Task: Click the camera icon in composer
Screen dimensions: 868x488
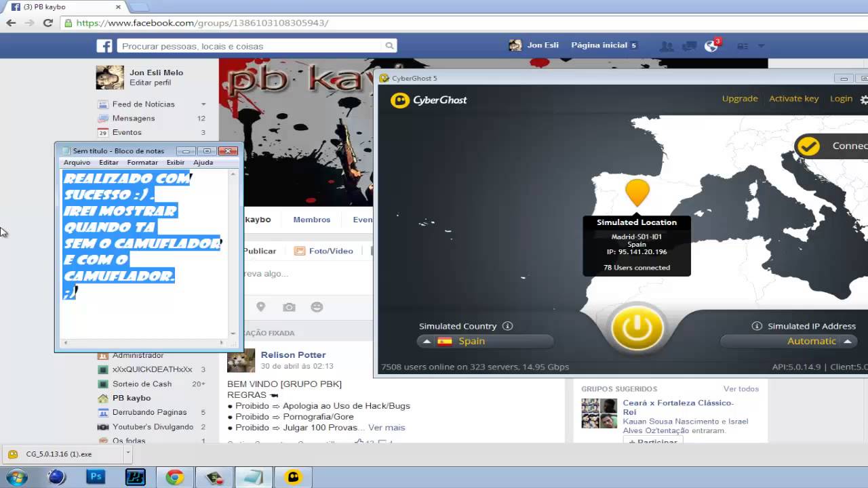Action: 289,307
